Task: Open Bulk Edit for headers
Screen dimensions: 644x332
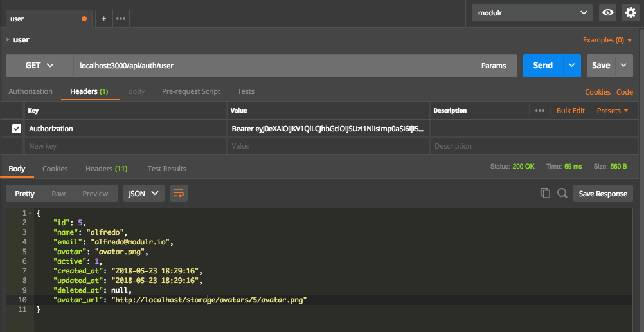Action: (x=571, y=111)
